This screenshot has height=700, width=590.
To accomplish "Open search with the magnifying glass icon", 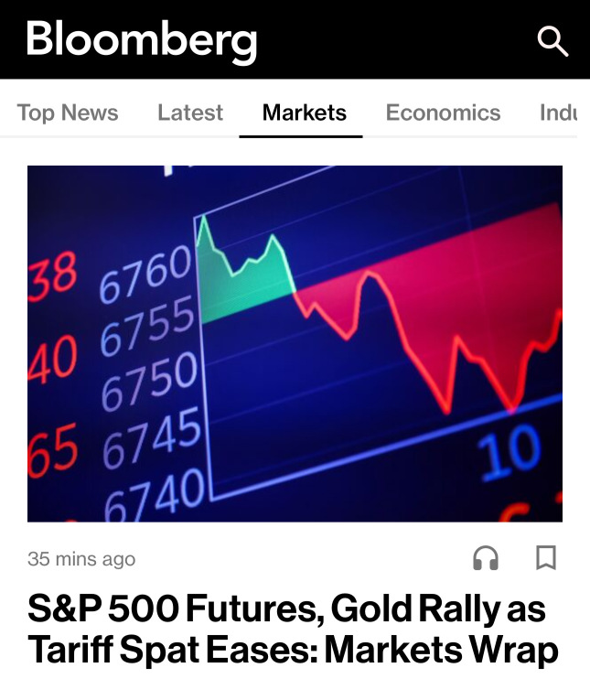I will 552,40.
